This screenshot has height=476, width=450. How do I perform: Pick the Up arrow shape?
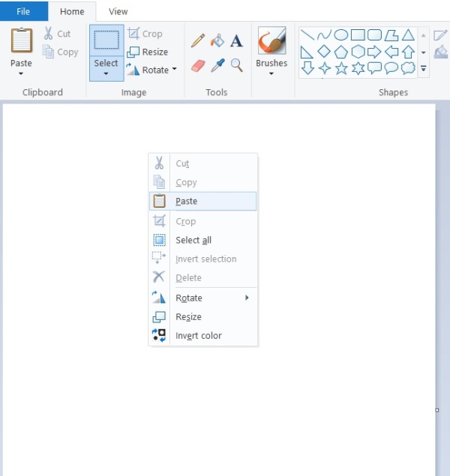pyautogui.click(x=409, y=52)
